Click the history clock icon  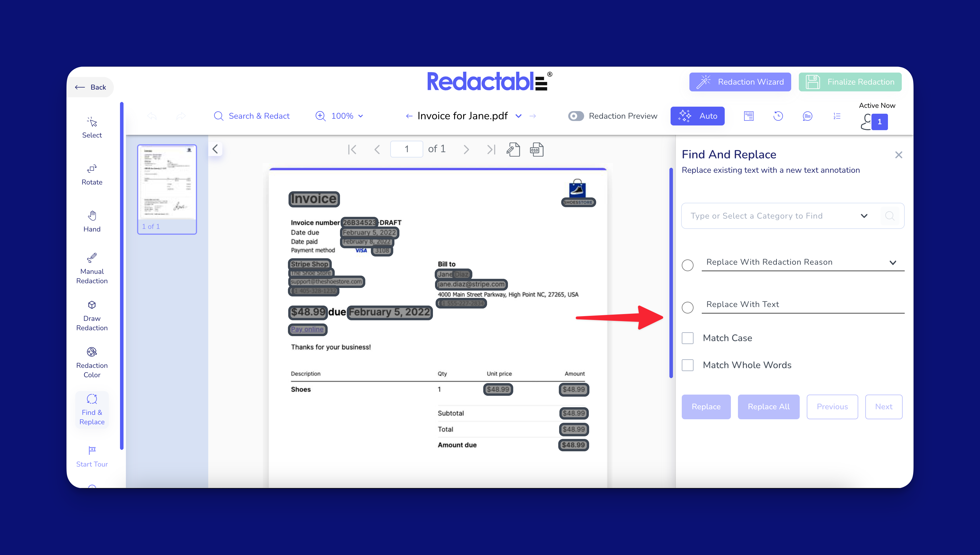pyautogui.click(x=778, y=116)
